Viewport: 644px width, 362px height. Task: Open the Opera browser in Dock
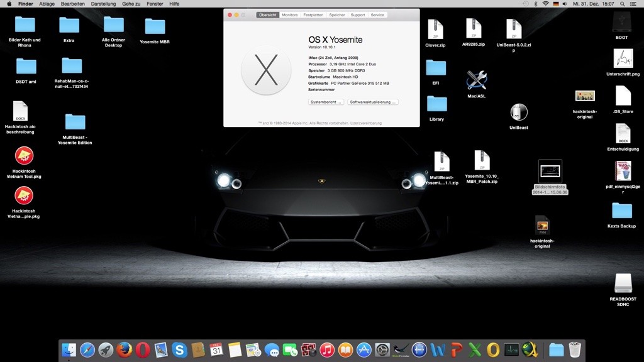[x=143, y=350]
